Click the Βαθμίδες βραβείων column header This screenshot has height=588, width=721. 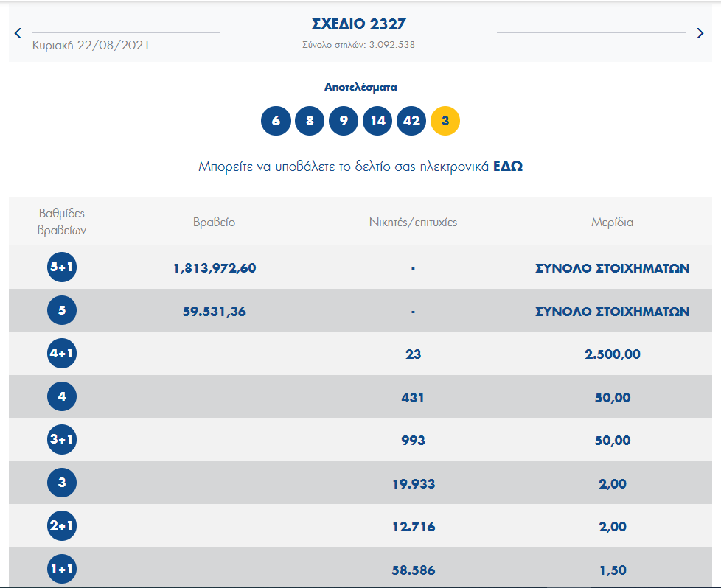coord(62,222)
